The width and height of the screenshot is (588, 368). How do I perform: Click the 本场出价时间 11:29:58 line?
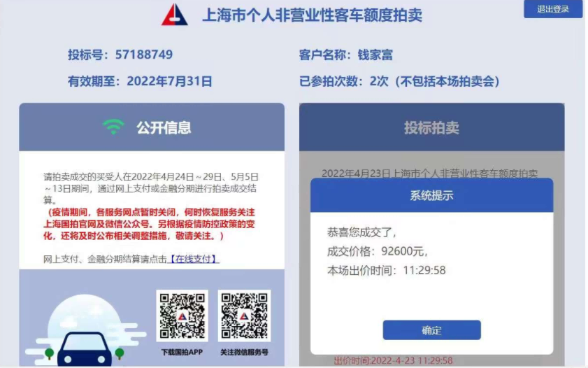[387, 270]
